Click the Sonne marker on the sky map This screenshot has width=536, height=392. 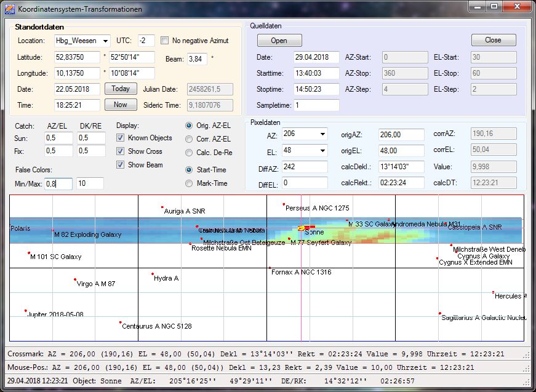pos(301,228)
